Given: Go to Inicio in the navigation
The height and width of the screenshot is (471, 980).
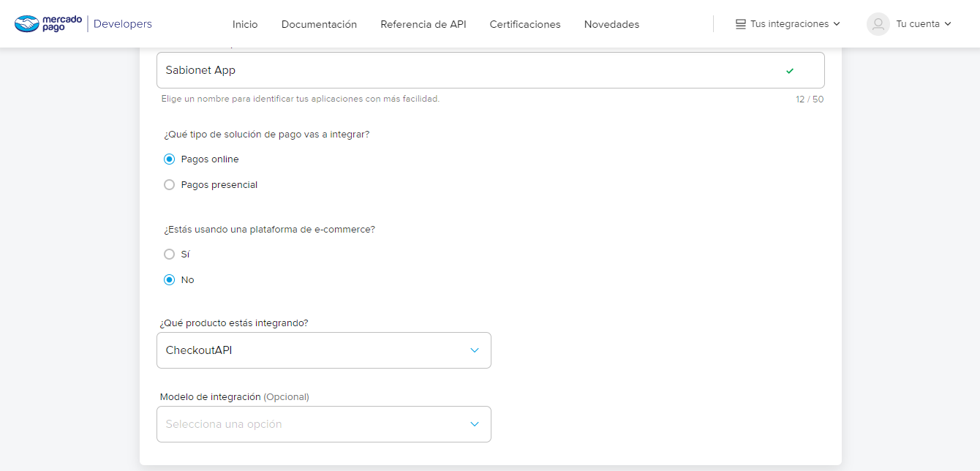Looking at the screenshot, I should tap(245, 24).
